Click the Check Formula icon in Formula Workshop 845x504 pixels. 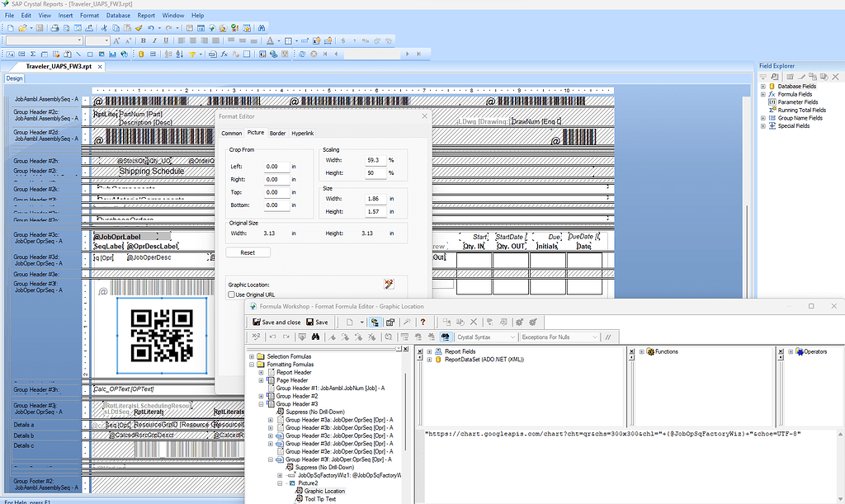(257, 337)
